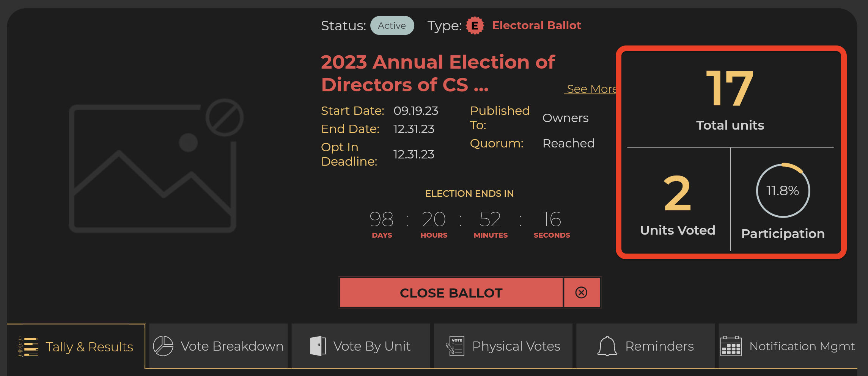Click the 17 Total units figure
This screenshot has width=868, height=376.
click(730, 88)
